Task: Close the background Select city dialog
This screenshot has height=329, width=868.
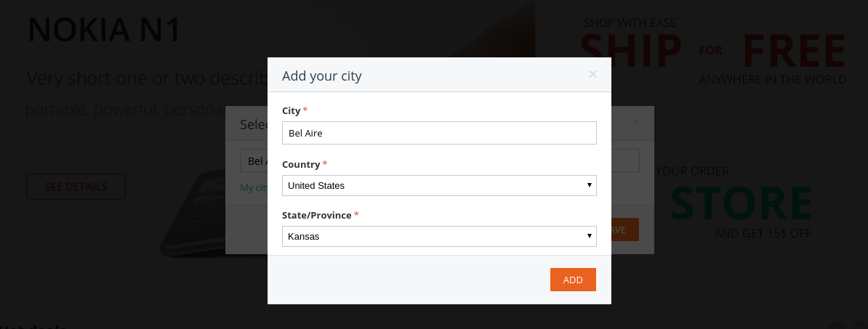Action: click(636, 123)
